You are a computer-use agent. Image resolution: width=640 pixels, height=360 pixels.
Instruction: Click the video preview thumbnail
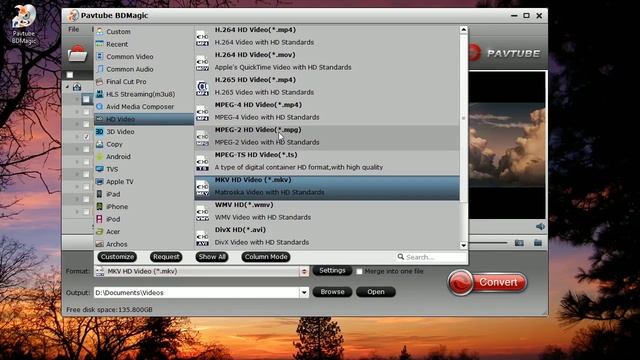point(507,145)
